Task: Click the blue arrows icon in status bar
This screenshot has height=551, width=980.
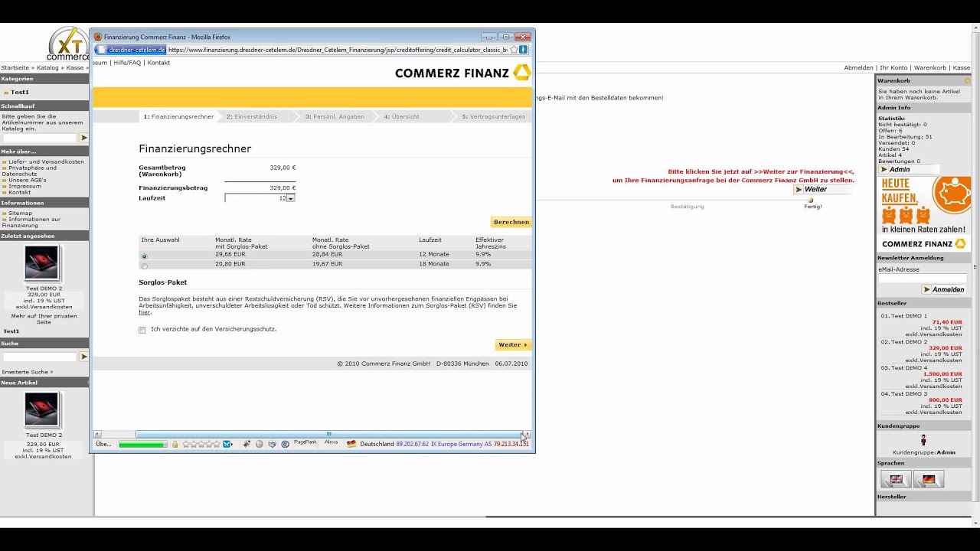Action: point(272,444)
